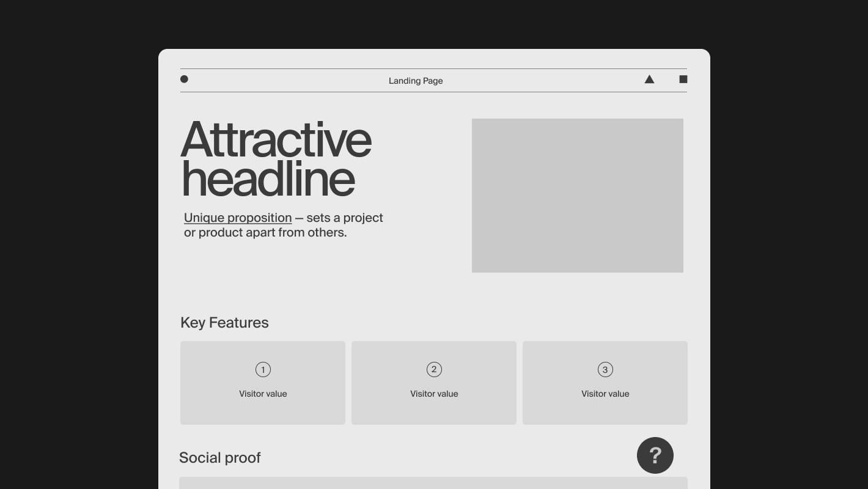This screenshot has height=489, width=868.
Task: Click the "sets a project" subtitle text
Action: [x=345, y=218]
